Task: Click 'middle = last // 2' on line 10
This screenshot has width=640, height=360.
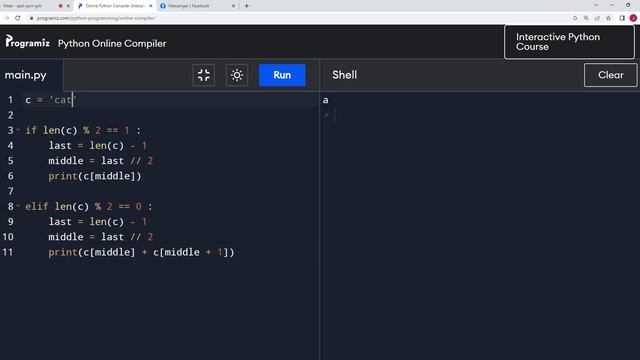Action: tap(100, 237)
